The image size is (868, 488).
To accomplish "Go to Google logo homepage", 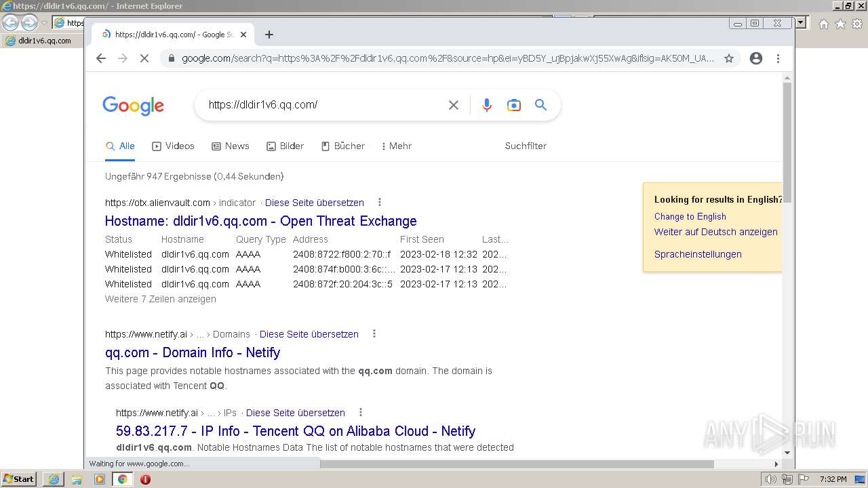I will [x=134, y=106].
